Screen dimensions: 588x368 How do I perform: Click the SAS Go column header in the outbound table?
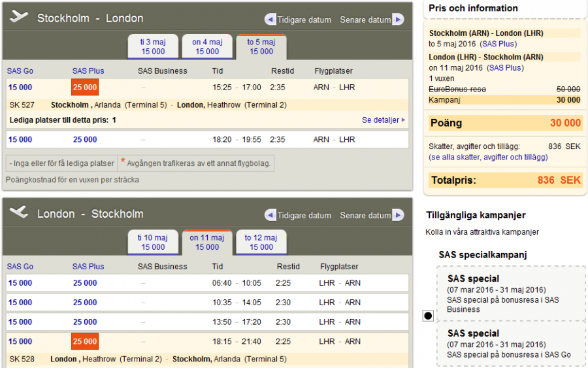click(20, 71)
